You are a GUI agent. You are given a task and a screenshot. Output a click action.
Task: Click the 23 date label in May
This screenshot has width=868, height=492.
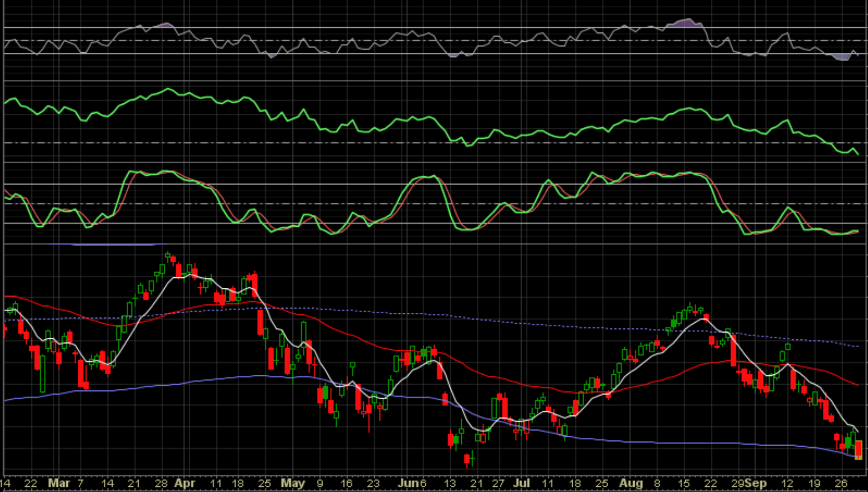[x=373, y=483]
